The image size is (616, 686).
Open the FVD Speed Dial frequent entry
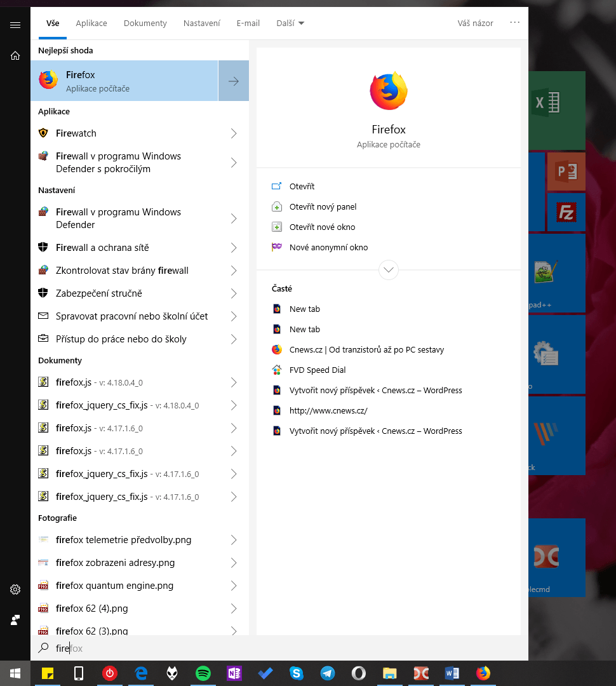[389, 370]
